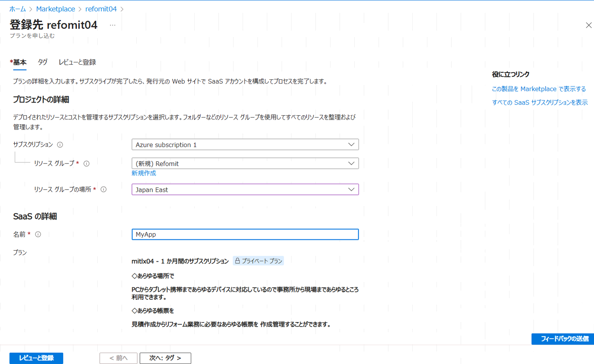Go to Marketplace in the breadcrumb
This screenshot has width=594, height=364.
coord(56,9)
